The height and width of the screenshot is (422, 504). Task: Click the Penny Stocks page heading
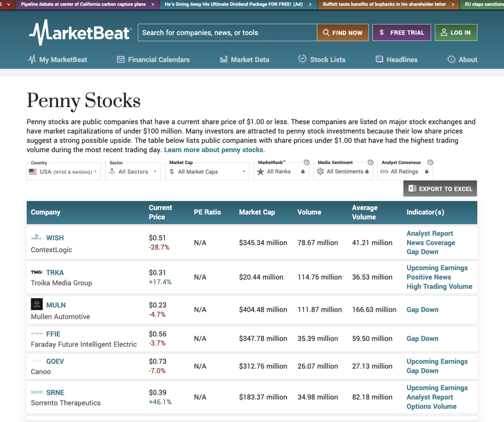(x=84, y=101)
